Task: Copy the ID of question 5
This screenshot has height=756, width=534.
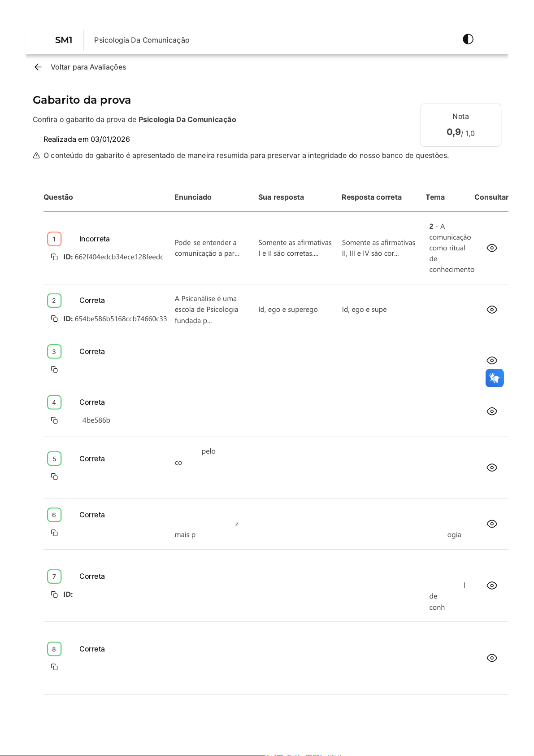Action: pyautogui.click(x=54, y=476)
